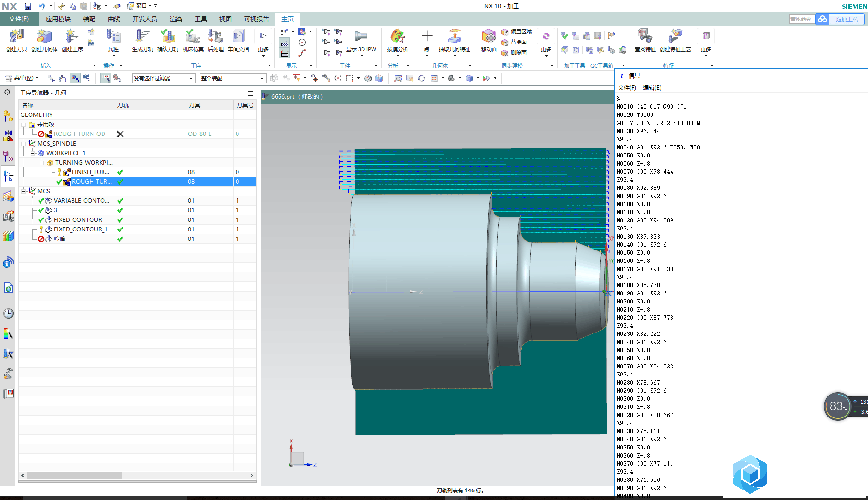Collapse the MCS tree node

24,191
